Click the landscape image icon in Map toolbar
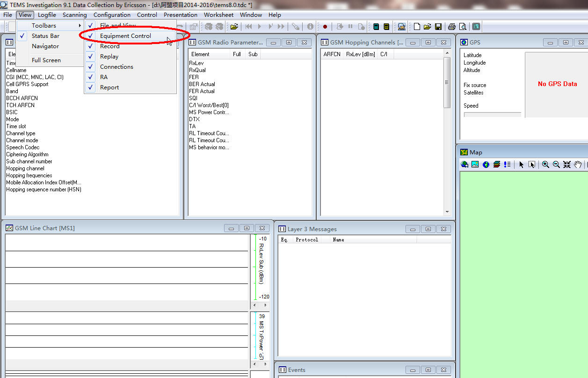Screen dimensions: 588x378 pos(475,164)
